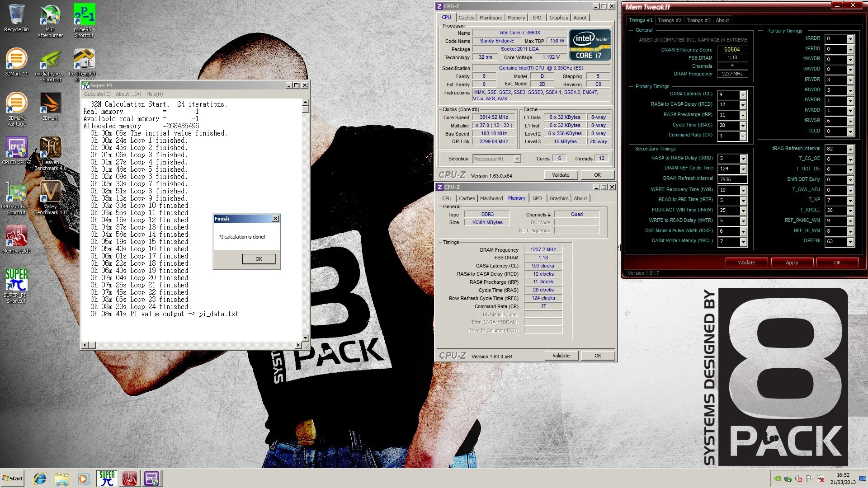Open 3DMark Vantage desktop icon

16,109
